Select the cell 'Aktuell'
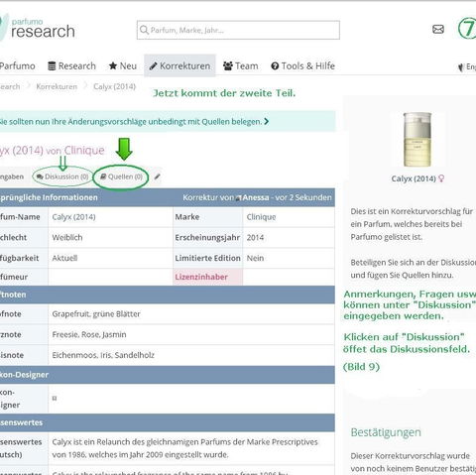476x475 pixels. coord(64,258)
